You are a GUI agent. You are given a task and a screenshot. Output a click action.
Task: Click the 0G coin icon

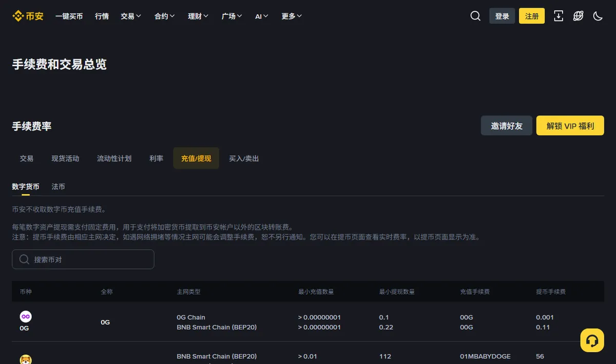tap(26, 316)
